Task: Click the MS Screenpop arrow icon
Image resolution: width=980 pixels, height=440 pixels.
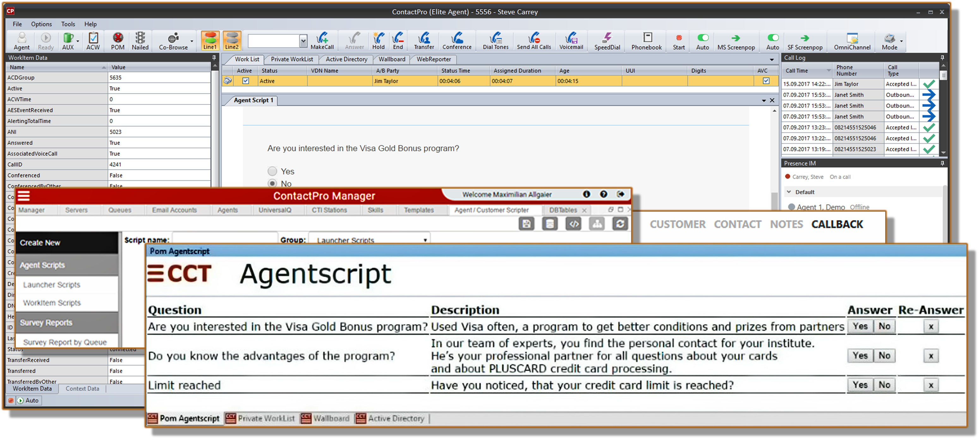Action: pyautogui.click(x=736, y=38)
